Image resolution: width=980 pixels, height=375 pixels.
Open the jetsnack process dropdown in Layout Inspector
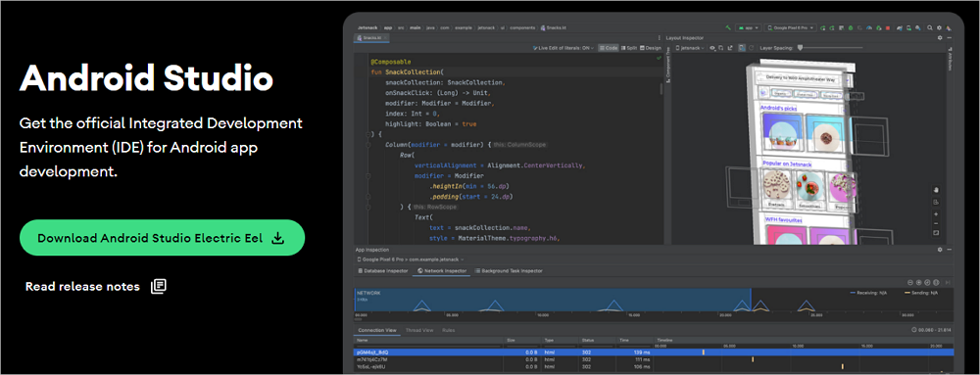point(689,48)
